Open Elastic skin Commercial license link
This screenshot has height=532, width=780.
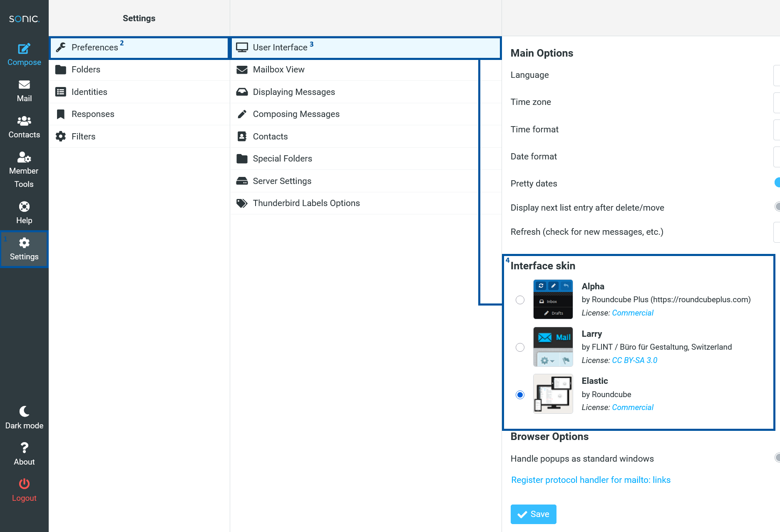(x=633, y=408)
